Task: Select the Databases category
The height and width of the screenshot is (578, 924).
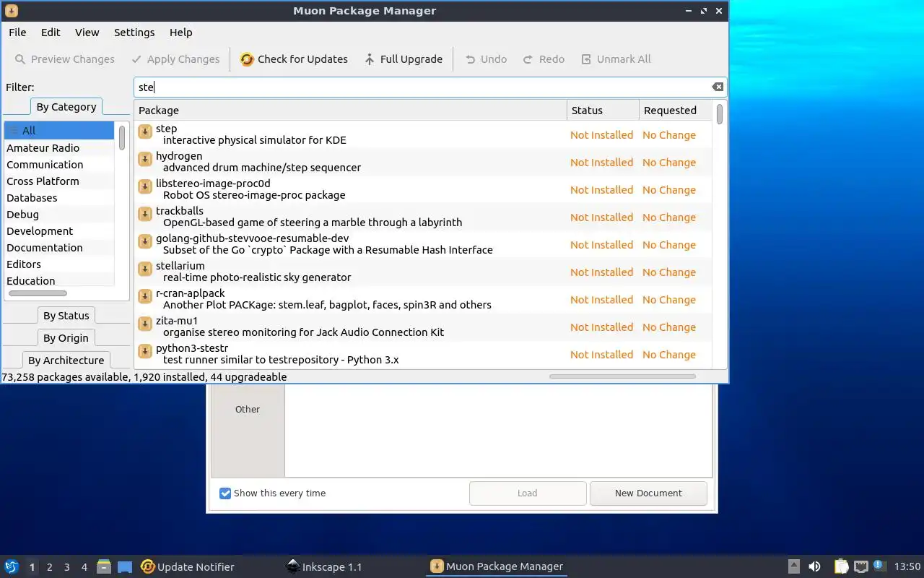Action: (59, 198)
